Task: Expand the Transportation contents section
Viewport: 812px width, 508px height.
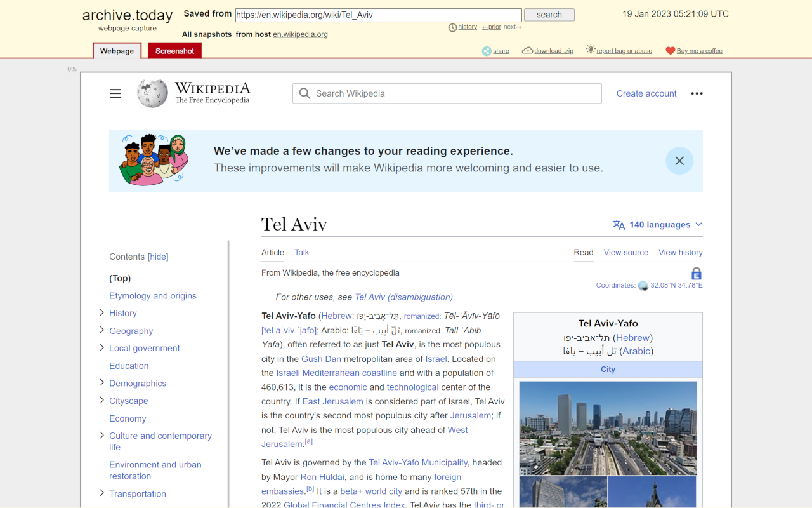Action: (101, 493)
